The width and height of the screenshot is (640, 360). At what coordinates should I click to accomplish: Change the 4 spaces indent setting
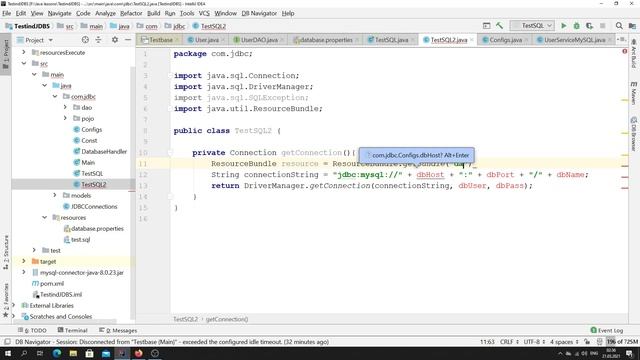pos(564,342)
